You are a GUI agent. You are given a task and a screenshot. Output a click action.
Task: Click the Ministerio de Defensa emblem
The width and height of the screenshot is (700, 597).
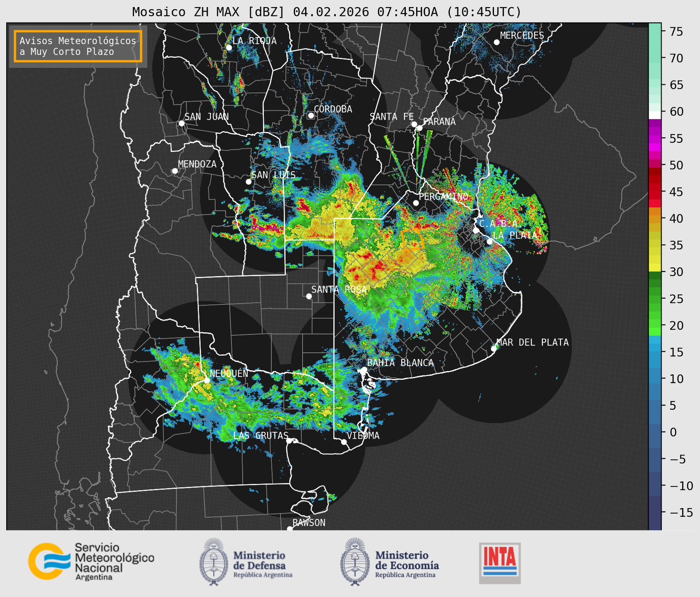click(x=214, y=562)
